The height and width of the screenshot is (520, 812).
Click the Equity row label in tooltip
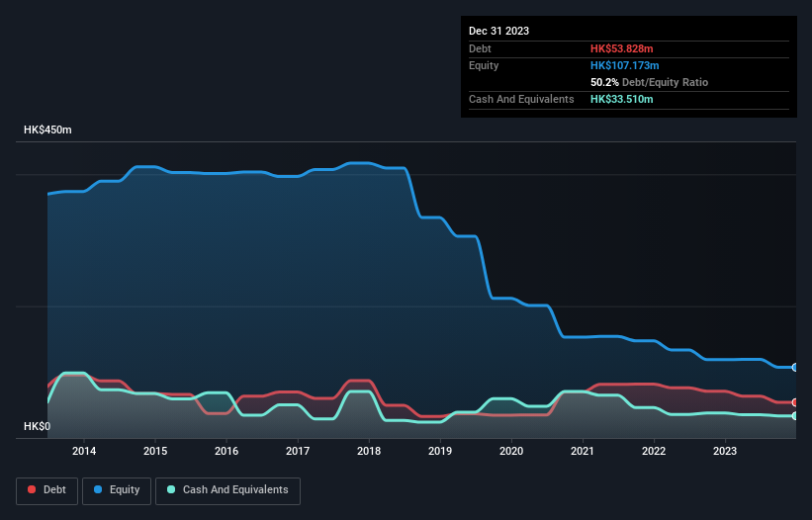[x=484, y=65]
